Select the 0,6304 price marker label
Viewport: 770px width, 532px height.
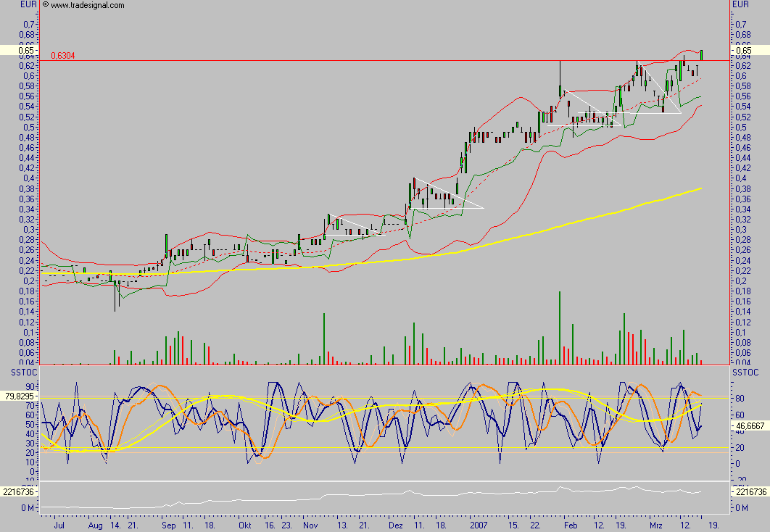[x=61, y=56]
